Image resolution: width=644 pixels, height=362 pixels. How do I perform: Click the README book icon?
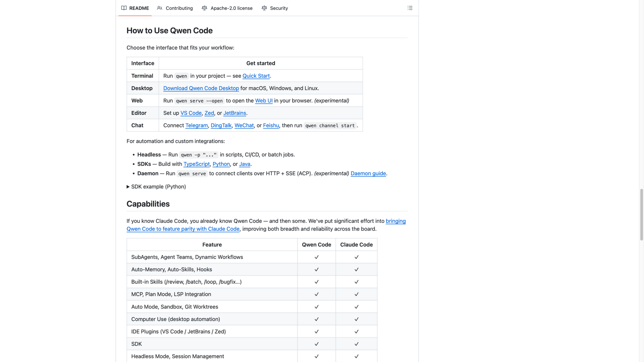(124, 8)
